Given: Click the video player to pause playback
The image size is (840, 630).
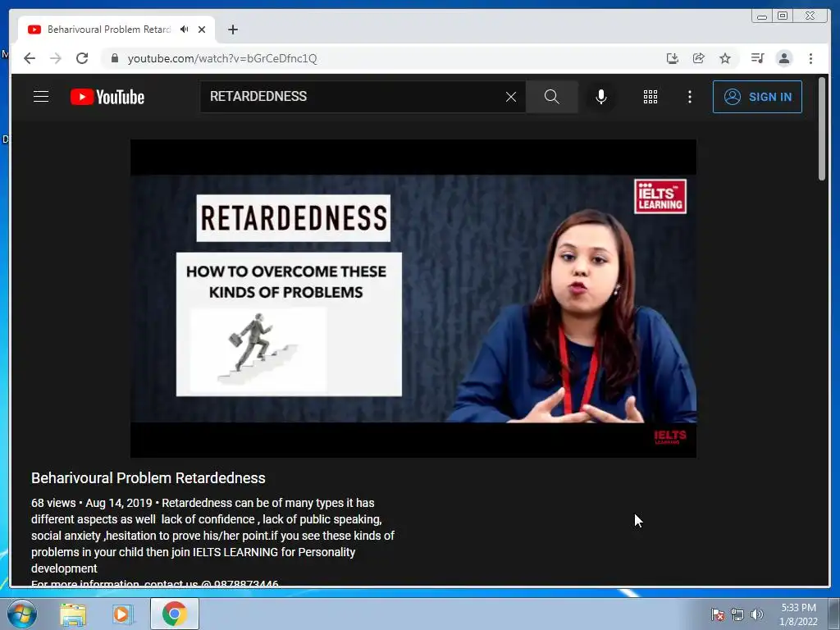Looking at the screenshot, I should (x=413, y=299).
